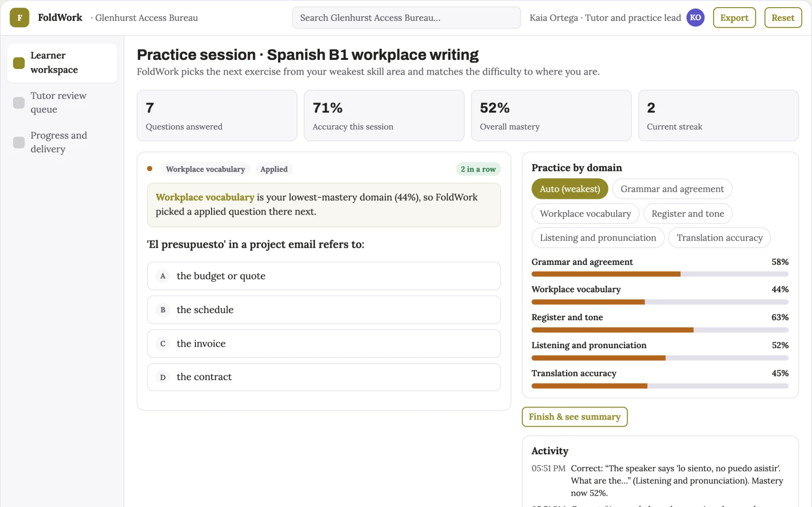Click the Translation accuracy mastery bar

[x=660, y=386]
